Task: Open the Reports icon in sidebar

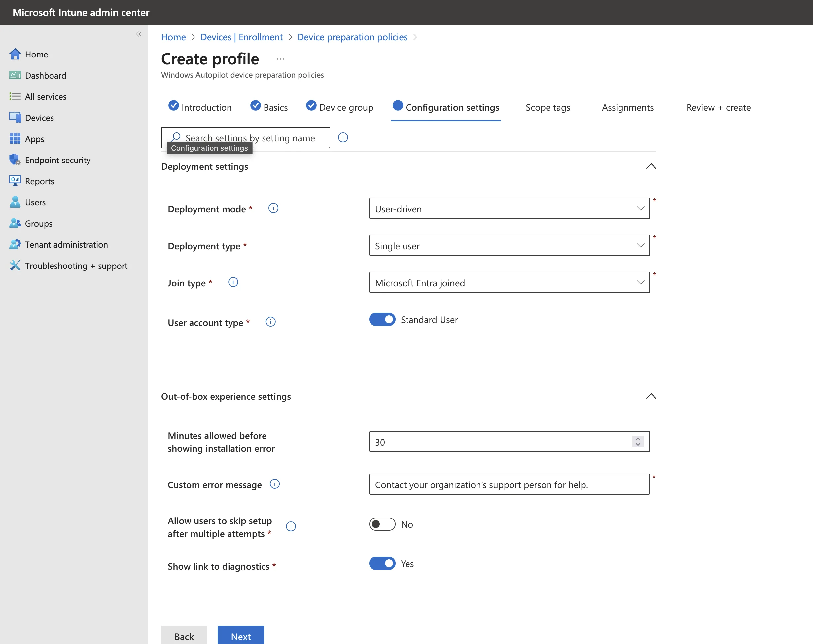Action: point(15,181)
